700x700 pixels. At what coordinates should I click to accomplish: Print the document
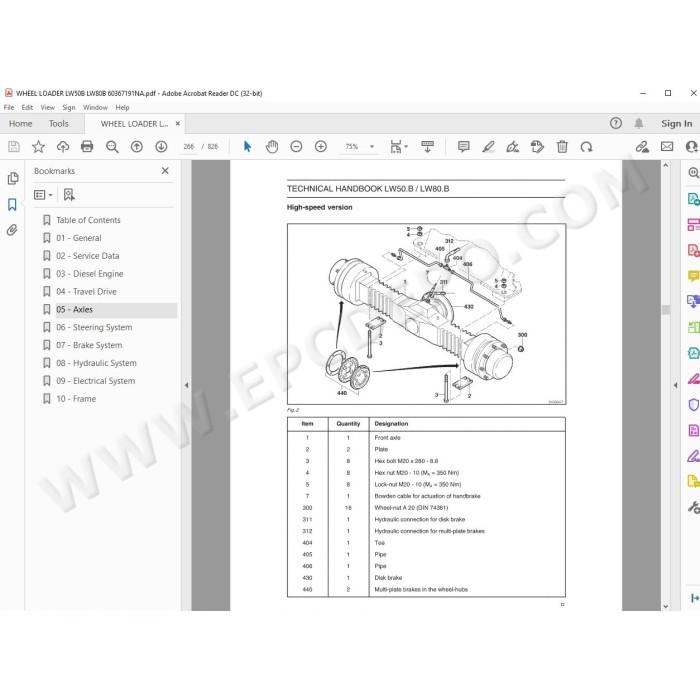(x=87, y=146)
